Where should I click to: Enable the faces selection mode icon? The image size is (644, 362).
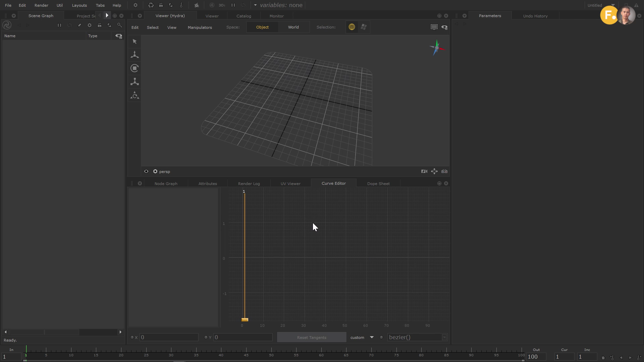pyautogui.click(x=364, y=27)
